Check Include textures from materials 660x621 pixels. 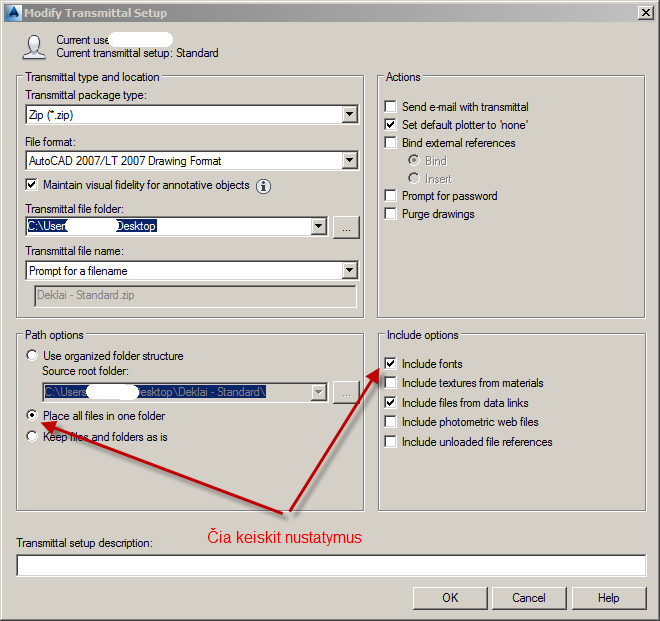coord(391,382)
